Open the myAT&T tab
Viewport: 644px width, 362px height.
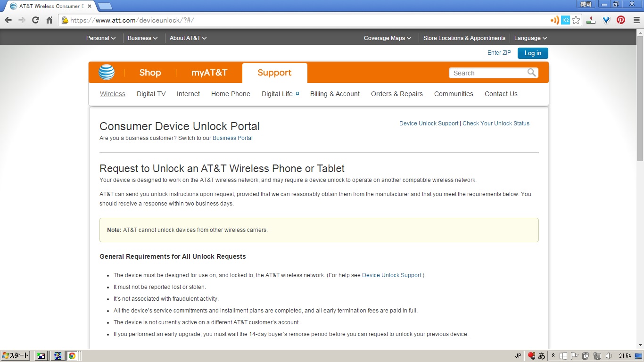[209, 73]
